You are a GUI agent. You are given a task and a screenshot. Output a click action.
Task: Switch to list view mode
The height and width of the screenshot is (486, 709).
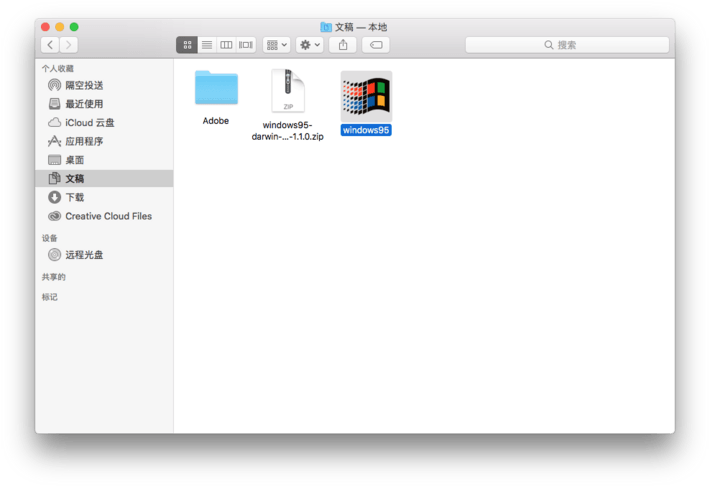coord(207,45)
